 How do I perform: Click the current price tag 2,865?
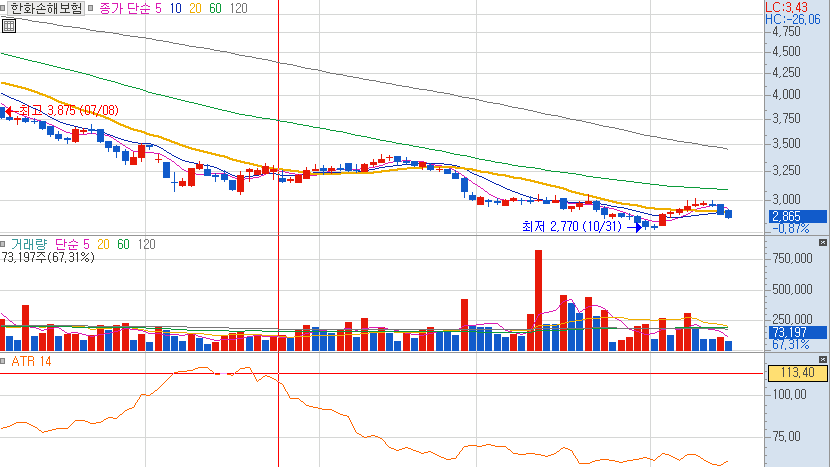[x=797, y=216]
